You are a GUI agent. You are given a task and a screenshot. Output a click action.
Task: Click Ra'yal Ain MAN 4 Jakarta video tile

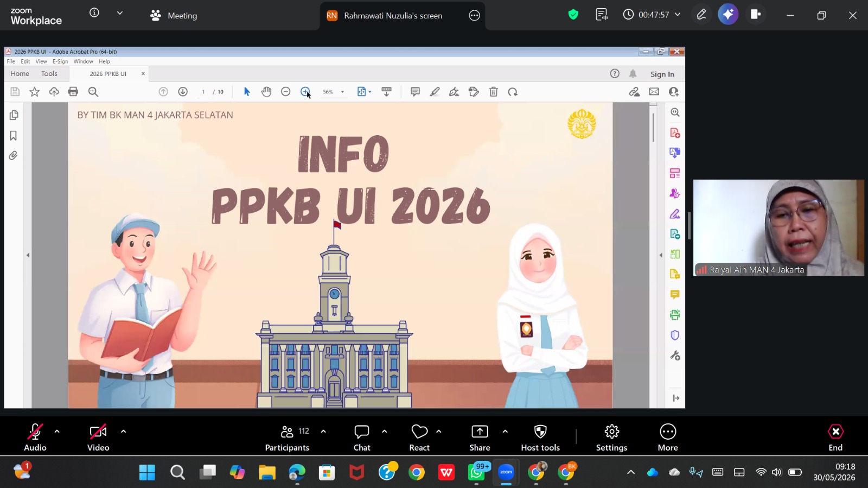[x=778, y=227]
